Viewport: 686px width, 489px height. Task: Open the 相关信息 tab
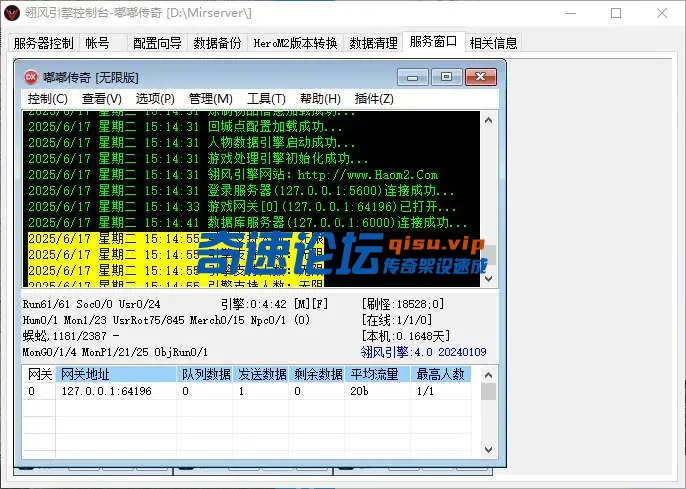click(x=493, y=43)
